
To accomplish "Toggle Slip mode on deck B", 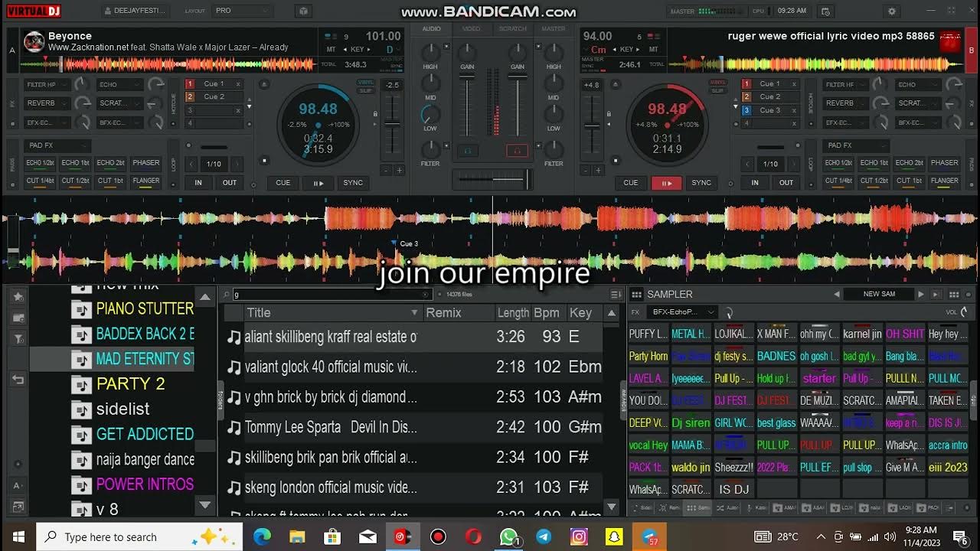I will click(x=717, y=90).
